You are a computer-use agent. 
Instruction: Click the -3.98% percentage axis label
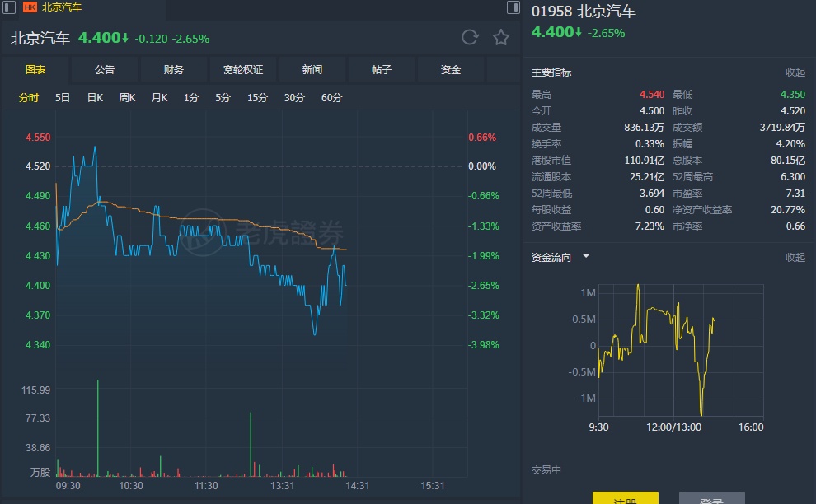click(484, 345)
